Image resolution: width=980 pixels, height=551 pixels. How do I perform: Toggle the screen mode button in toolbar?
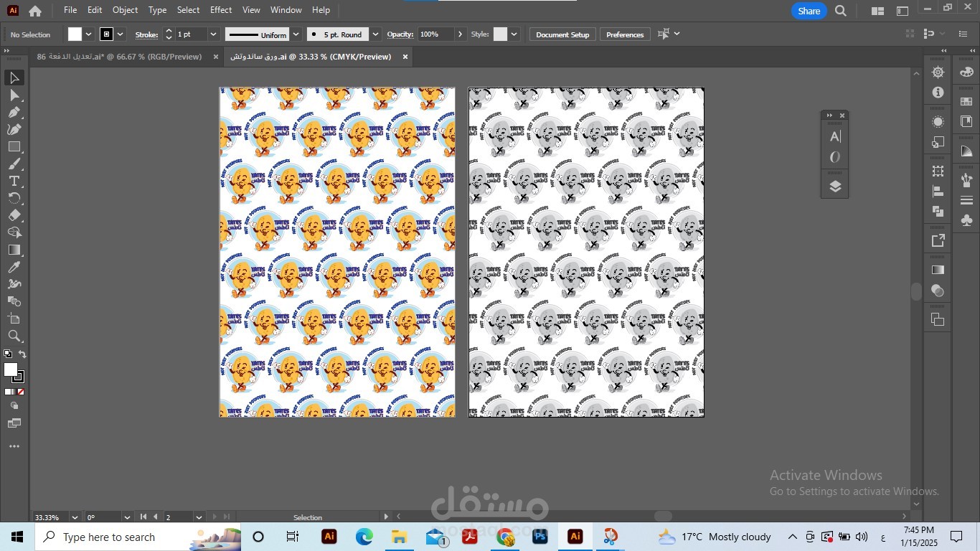click(x=14, y=423)
